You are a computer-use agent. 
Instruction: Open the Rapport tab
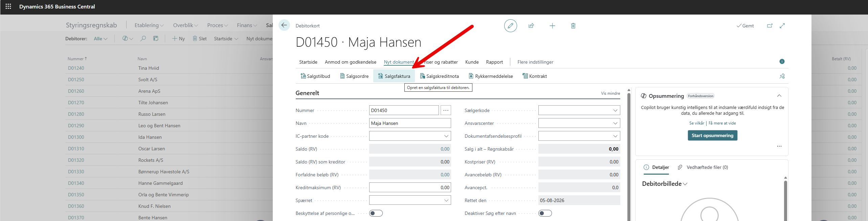494,62
